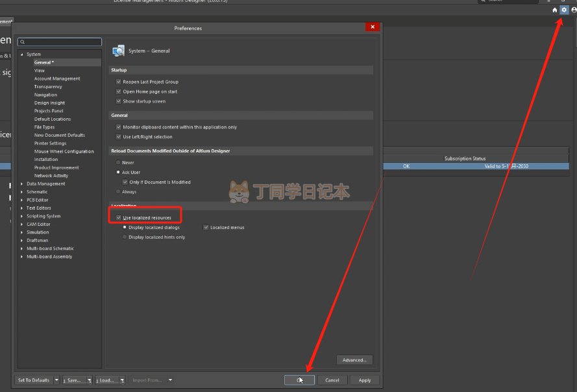The height and width of the screenshot is (392, 577).
Task: Open Set To Defaults dropdown arrow
Action: pyautogui.click(x=56, y=380)
